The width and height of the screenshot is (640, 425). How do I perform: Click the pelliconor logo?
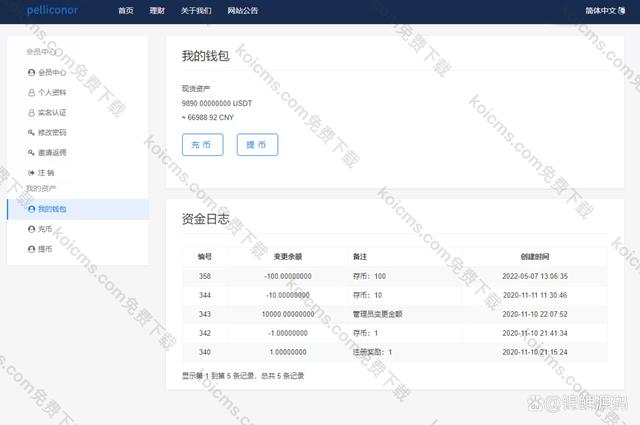pyautogui.click(x=52, y=10)
